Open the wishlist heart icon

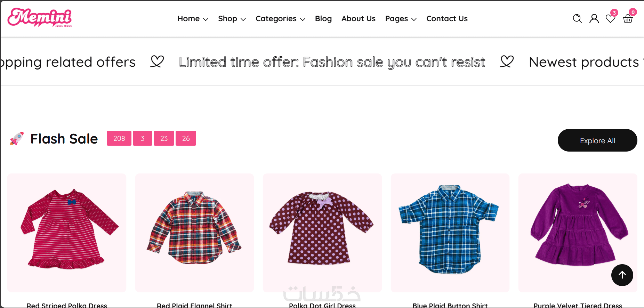coord(610,19)
